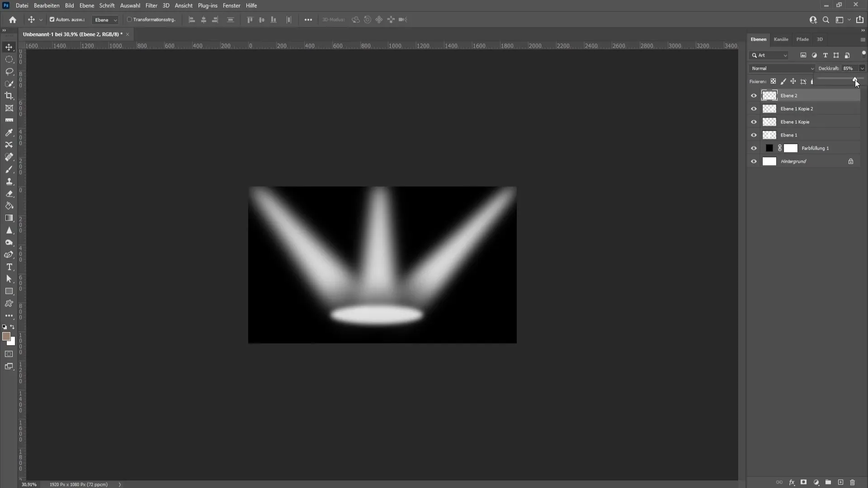The image size is (868, 488).
Task: Switch to the Kanäle tab
Action: [x=781, y=39]
